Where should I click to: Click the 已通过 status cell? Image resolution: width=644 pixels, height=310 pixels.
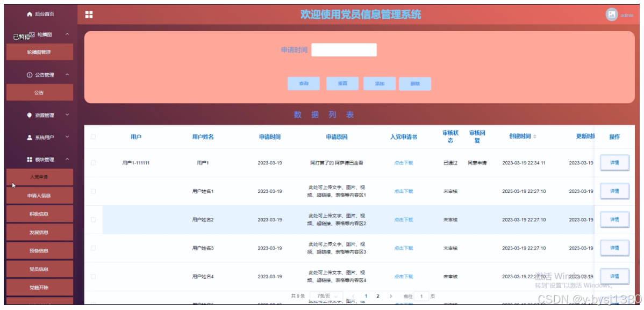450,163
